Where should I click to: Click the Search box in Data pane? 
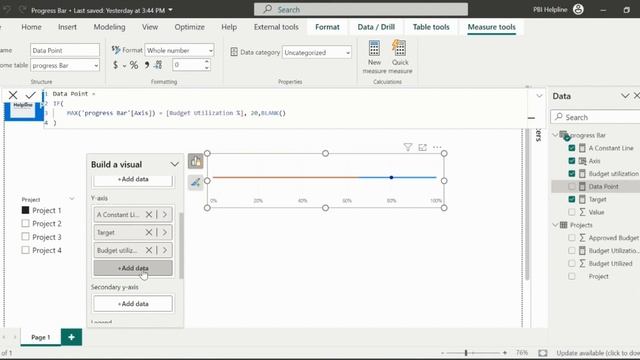(596, 117)
